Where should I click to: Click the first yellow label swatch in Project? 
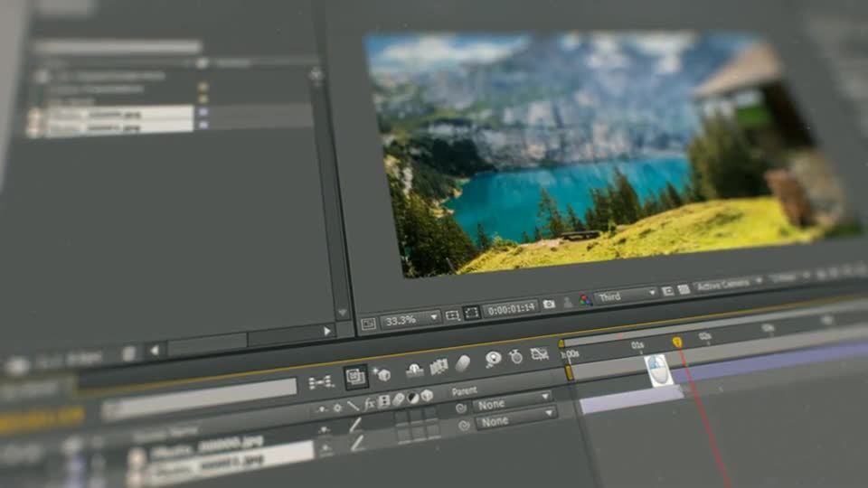(203, 87)
